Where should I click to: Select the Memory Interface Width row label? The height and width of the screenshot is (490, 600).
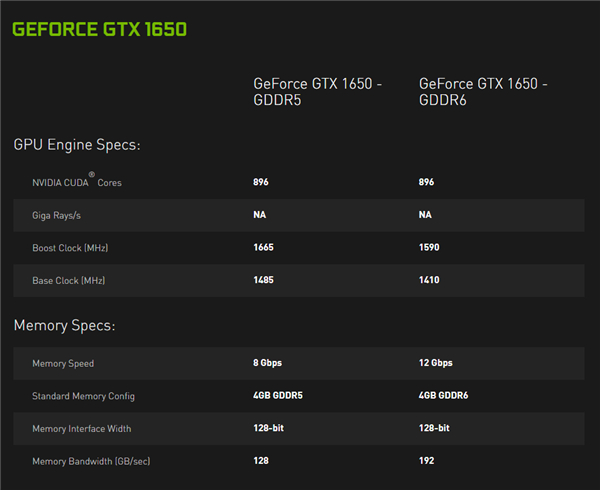click(82, 429)
